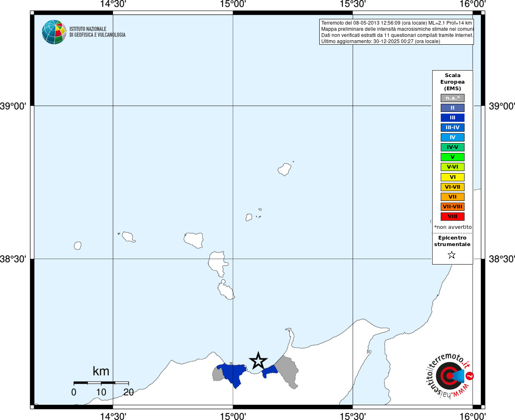This screenshot has width=515, height=420.
Task: Select the yellow VI legend swatch
Action: [453, 177]
